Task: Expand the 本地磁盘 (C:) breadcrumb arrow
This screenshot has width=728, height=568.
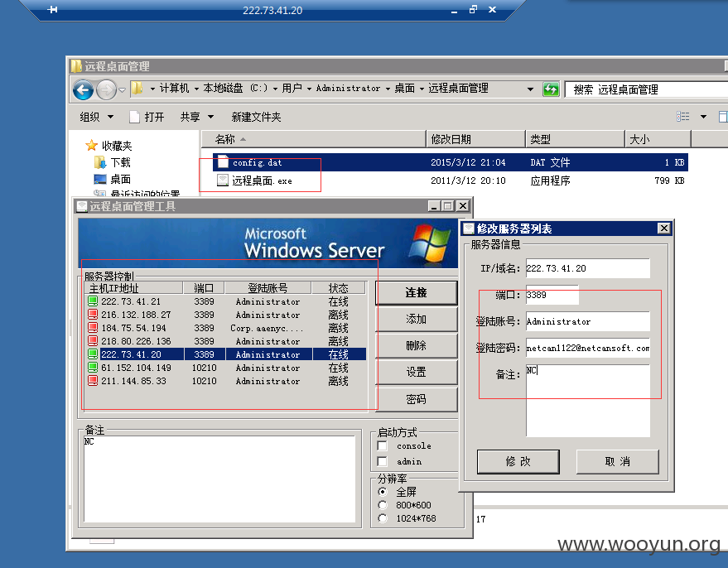Action: (275, 89)
